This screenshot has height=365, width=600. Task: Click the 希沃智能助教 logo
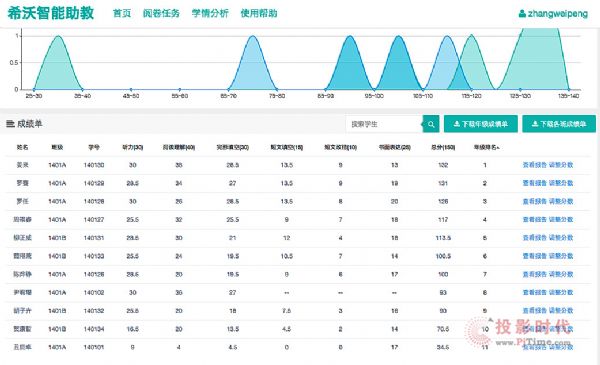(51, 13)
